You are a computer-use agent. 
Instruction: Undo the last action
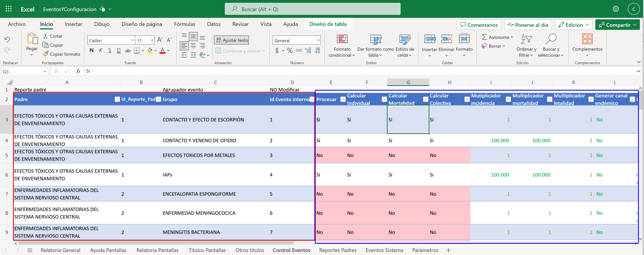tap(7, 39)
